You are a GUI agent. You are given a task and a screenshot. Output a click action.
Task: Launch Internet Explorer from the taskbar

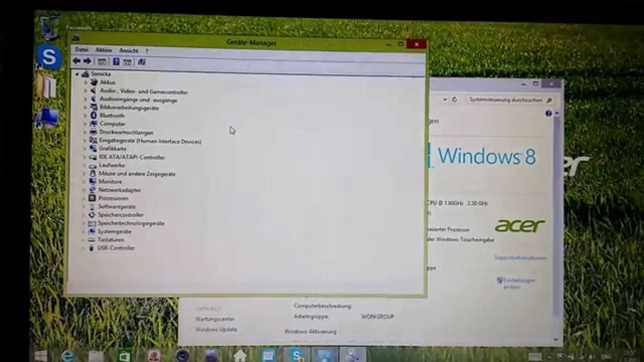(67, 356)
